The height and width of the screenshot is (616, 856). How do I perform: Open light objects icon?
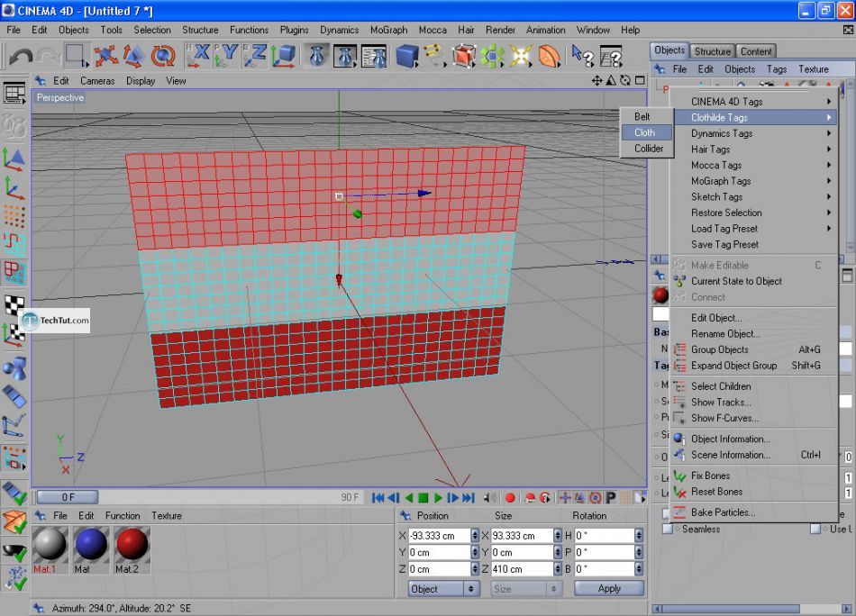pos(521,56)
